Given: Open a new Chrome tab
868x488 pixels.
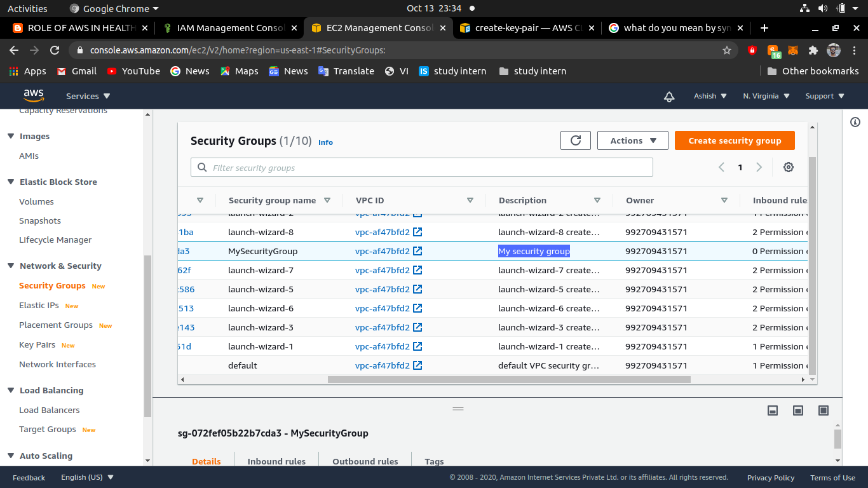Looking at the screenshot, I should (x=764, y=28).
